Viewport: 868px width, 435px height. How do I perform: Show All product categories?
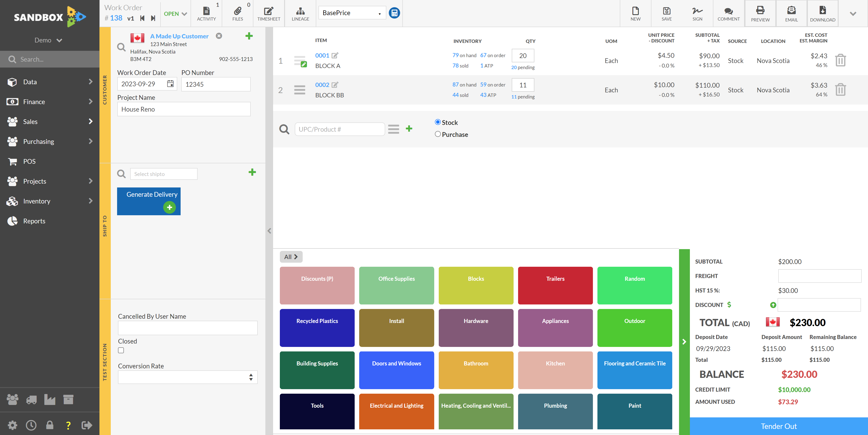[291, 257]
